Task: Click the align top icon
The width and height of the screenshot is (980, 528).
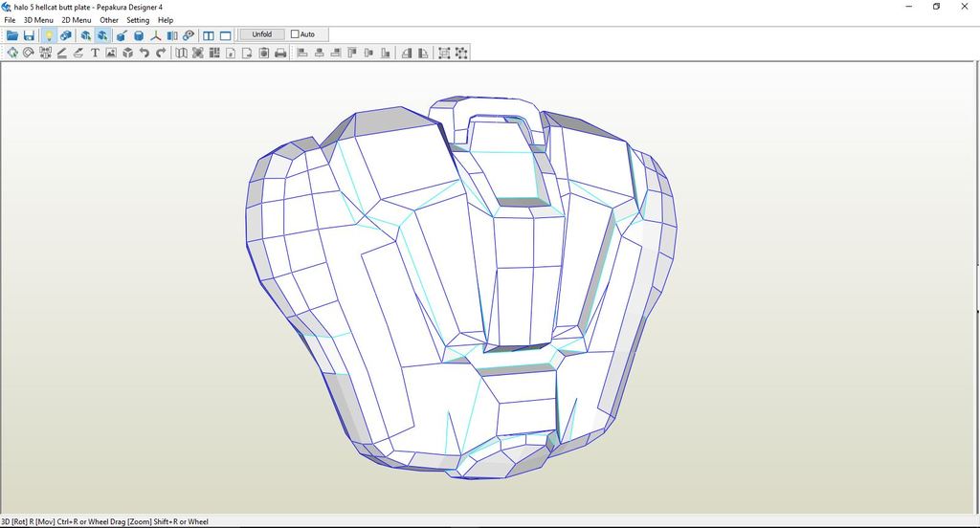Action: pos(352,54)
